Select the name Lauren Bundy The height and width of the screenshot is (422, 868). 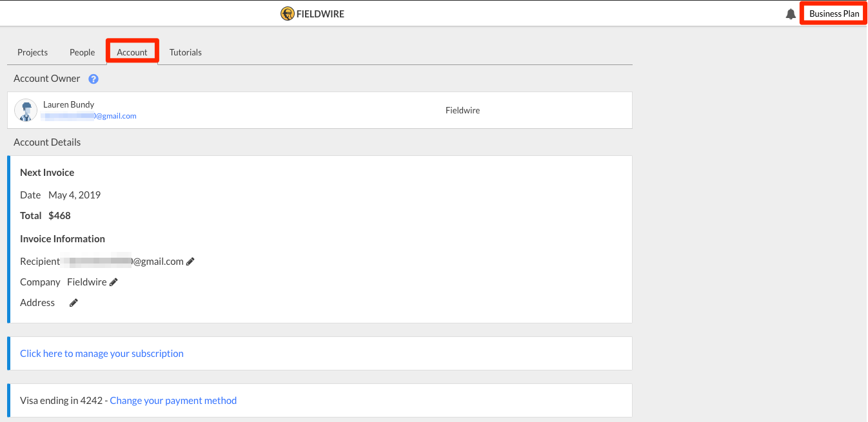[69, 104]
